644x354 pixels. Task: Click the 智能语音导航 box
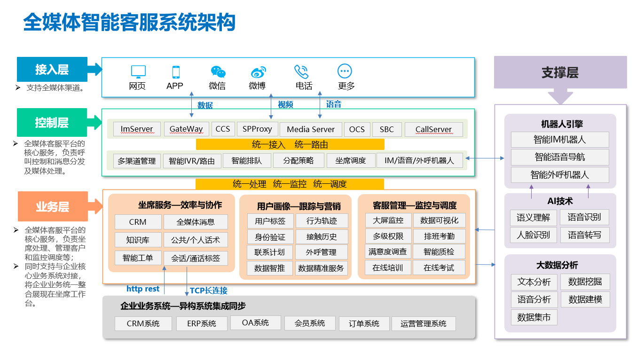tap(560, 157)
